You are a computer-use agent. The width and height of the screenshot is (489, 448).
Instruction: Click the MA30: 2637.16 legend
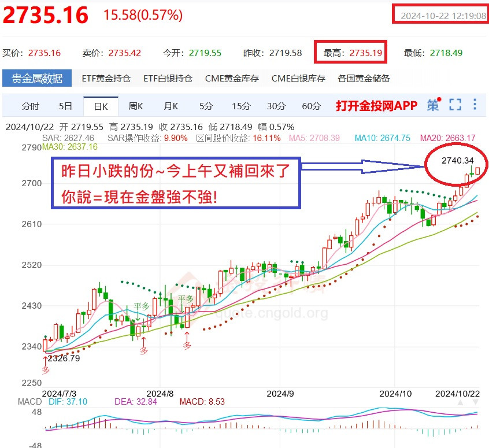[x=70, y=147]
